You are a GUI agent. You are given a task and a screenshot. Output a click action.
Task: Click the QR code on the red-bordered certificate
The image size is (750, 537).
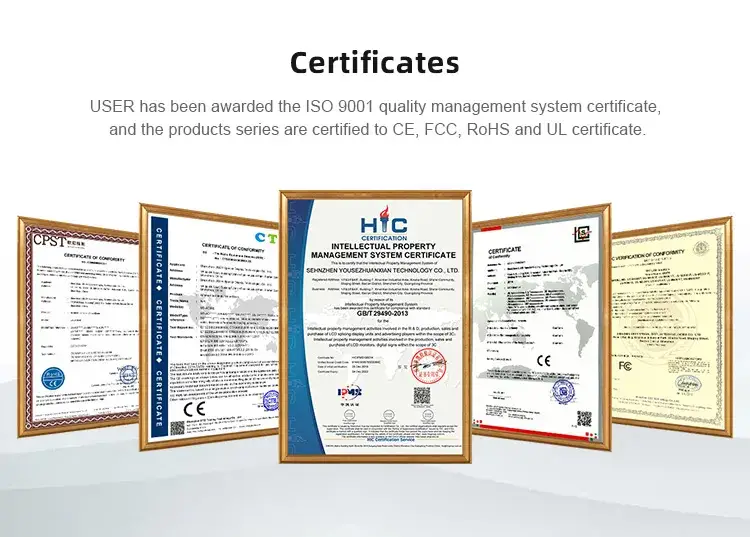point(584,418)
